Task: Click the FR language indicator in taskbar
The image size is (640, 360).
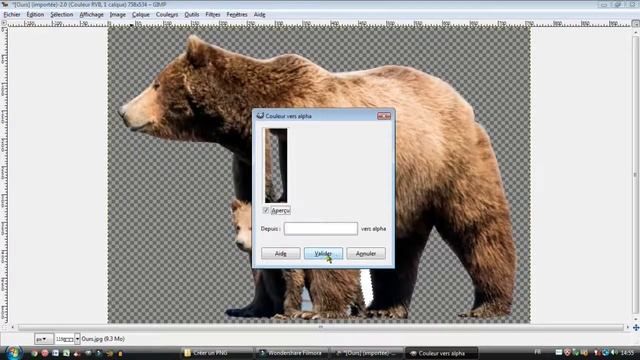Action: click(x=538, y=352)
